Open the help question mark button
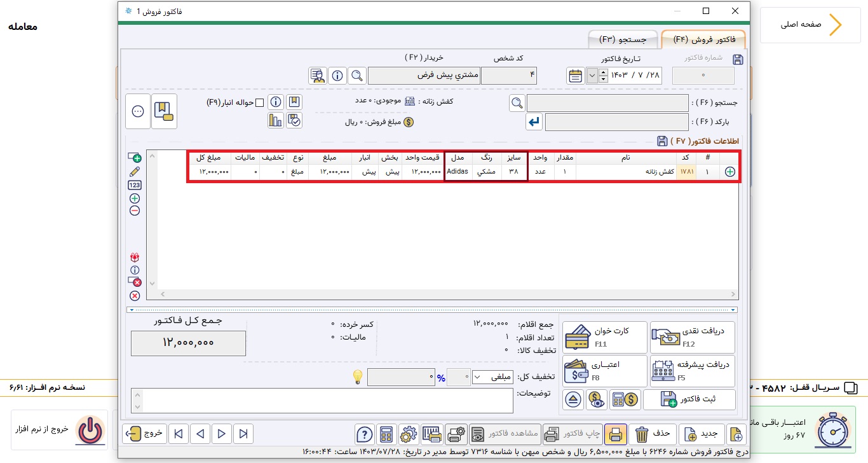Screen dimensions: 868x463 point(364,434)
